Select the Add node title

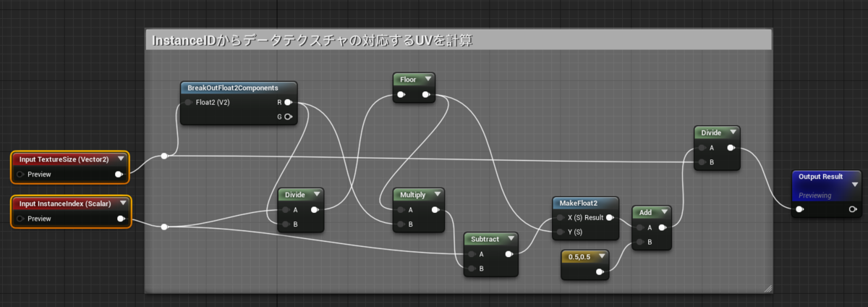click(646, 213)
